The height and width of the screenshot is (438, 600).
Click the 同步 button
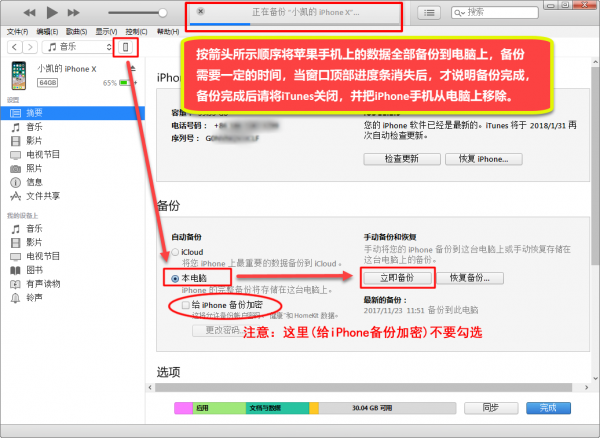(490, 408)
